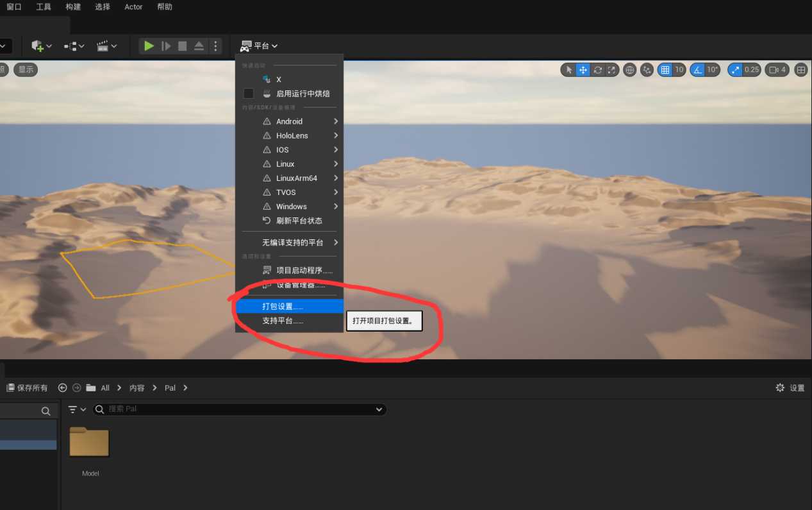The width and height of the screenshot is (812, 510).
Task: Toggle the 启用运行中烘焙 checkbox
Action: [x=249, y=94]
